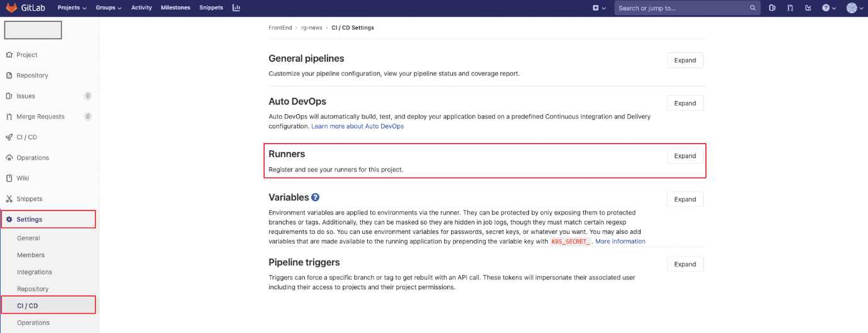
Task: Click the rg-news breadcrumb link
Action: click(312, 28)
